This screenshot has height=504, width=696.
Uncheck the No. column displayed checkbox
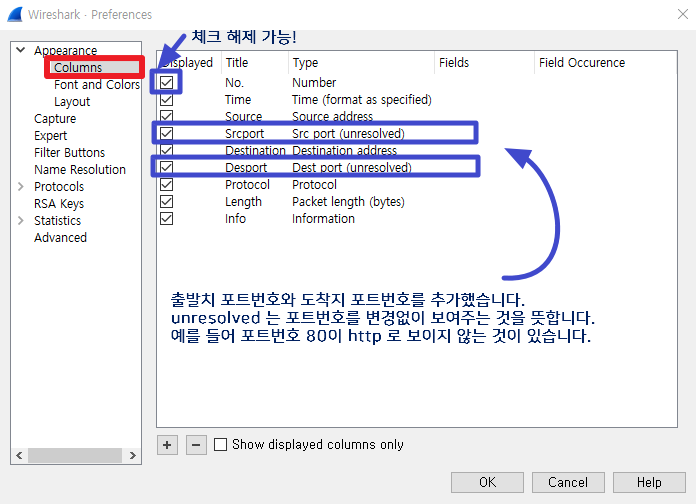click(166, 82)
